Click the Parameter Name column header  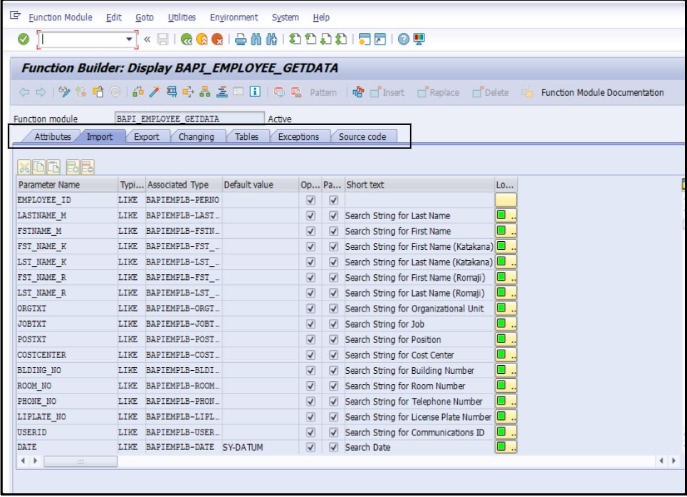tap(67, 185)
